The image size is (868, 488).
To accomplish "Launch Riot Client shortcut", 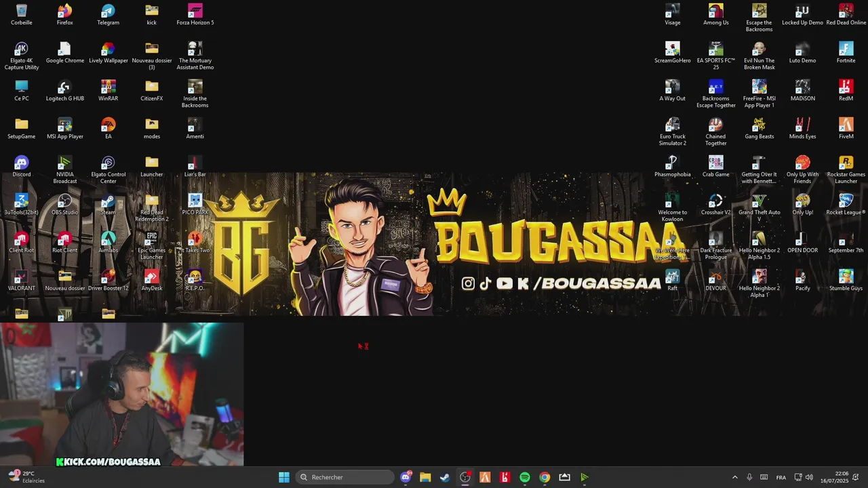I will [x=65, y=243].
